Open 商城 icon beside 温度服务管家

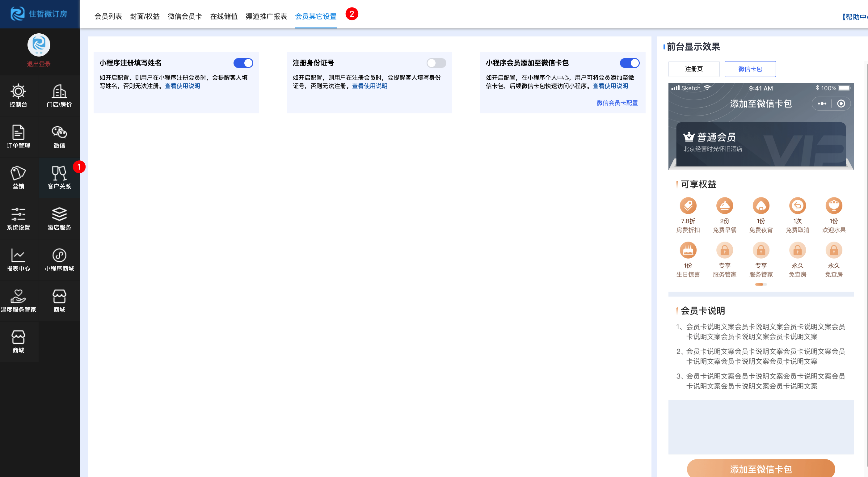tap(59, 301)
